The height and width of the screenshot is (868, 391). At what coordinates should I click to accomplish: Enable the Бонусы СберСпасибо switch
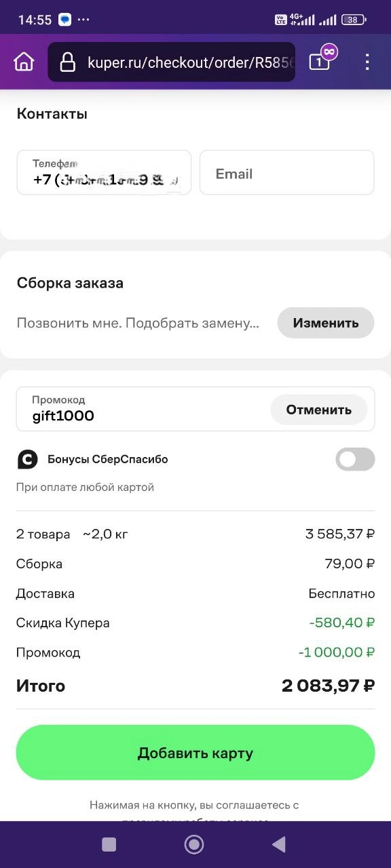coord(355,459)
